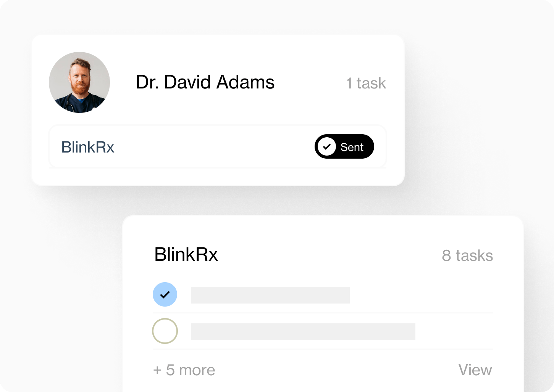This screenshot has width=554, height=392.
Task: Click the Sent status badge on BlinkRx
Action: click(x=344, y=146)
